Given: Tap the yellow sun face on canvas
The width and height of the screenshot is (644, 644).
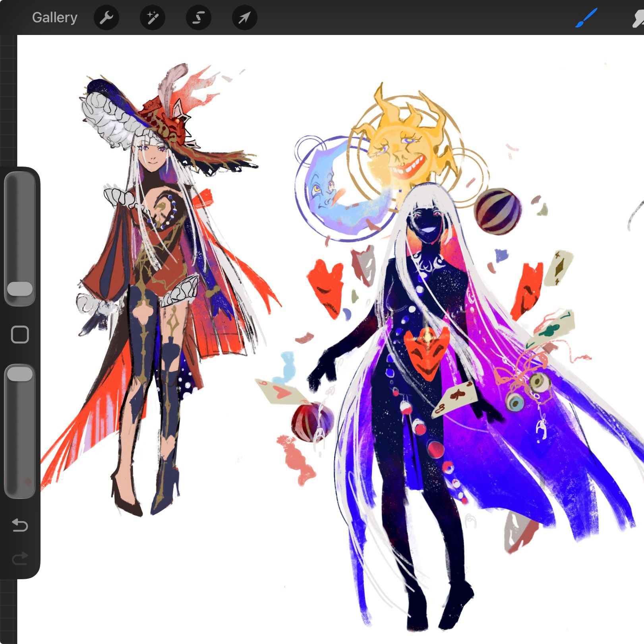Looking at the screenshot, I should 404,137.
